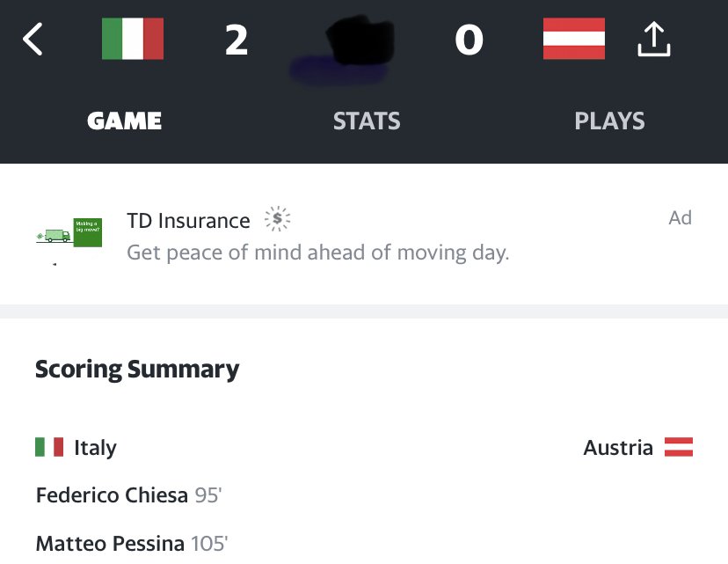Select Federico Chiesa's 95' goal entry
This screenshot has width=728, height=564.
coord(128,495)
